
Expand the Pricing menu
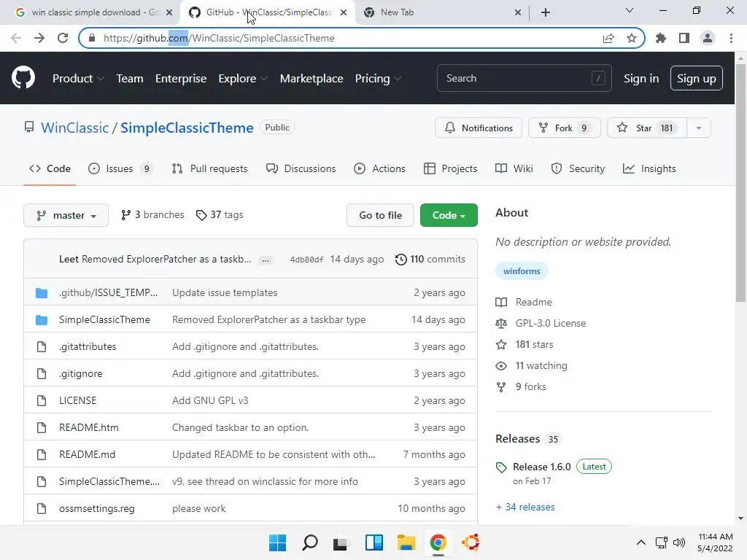tap(378, 79)
